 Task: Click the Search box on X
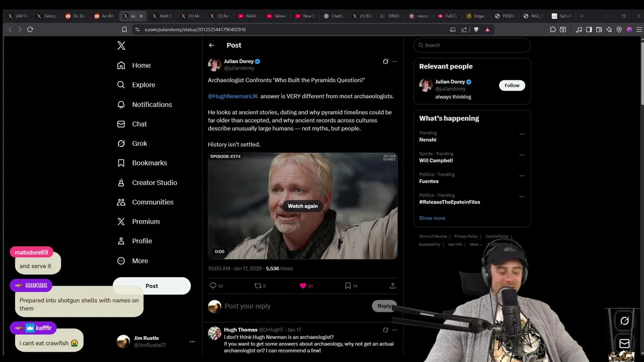(472, 45)
